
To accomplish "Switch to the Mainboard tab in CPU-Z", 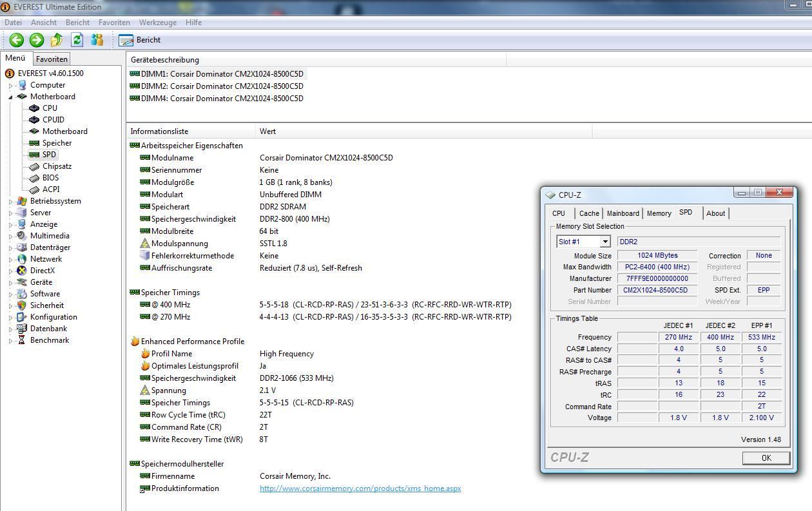I will [x=623, y=213].
